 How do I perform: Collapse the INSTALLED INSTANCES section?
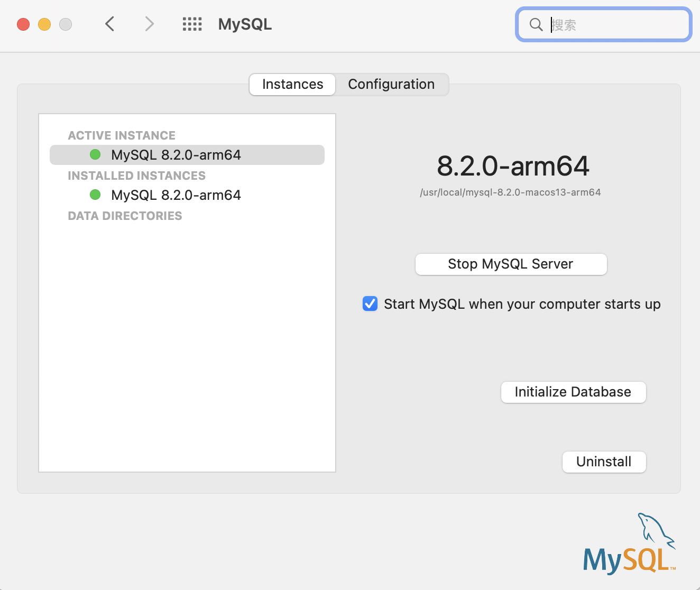[136, 176]
